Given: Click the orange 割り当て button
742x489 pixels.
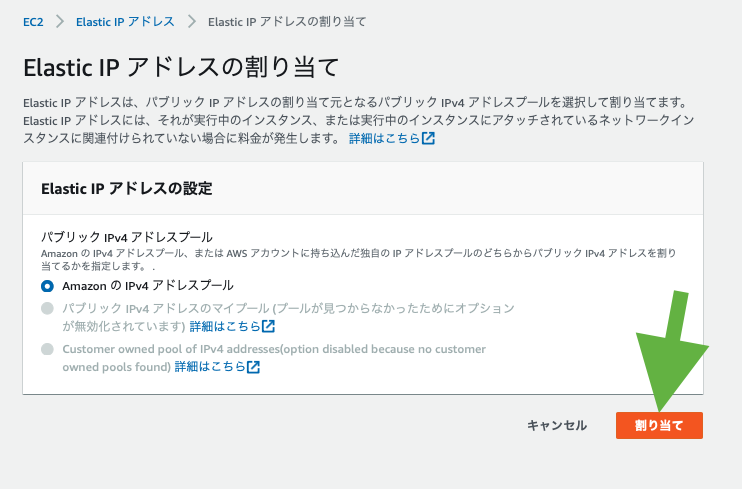Looking at the screenshot, I should pyautogui.click(x=658, y=425).
